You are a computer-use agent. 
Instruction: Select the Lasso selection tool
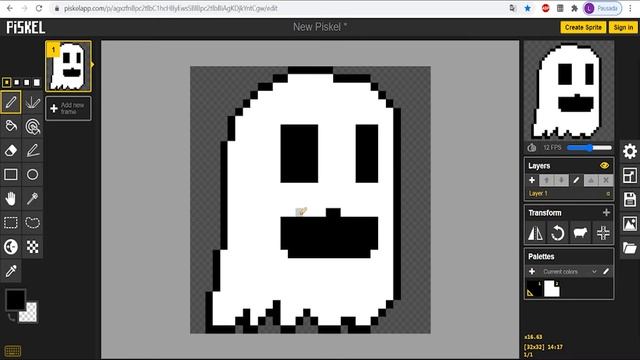point(33,223)
